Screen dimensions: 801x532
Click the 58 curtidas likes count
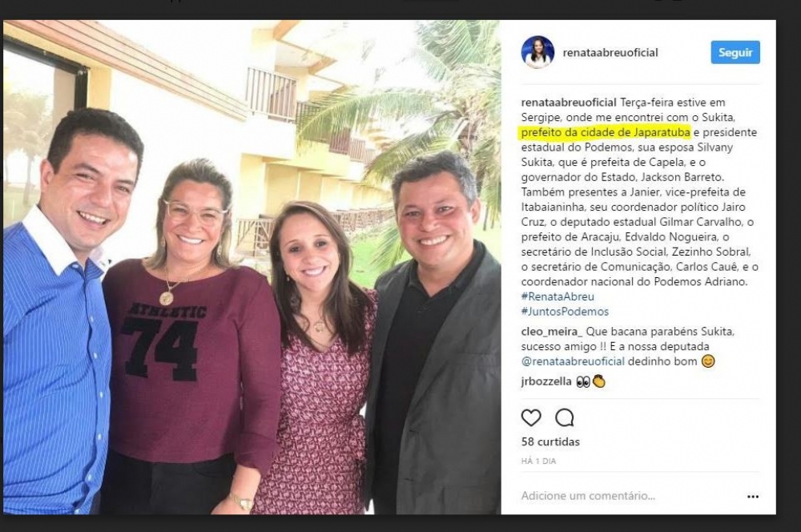click(550, 441)
